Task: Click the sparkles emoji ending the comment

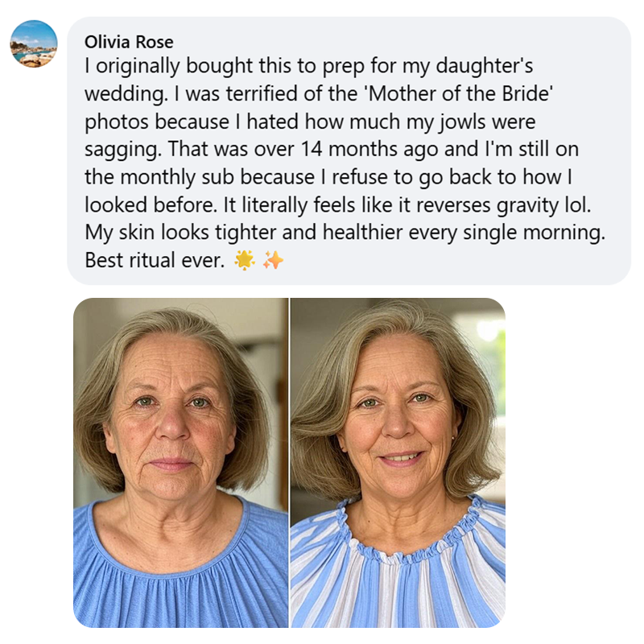Action: pyautogui.click(x=273, y=261)
